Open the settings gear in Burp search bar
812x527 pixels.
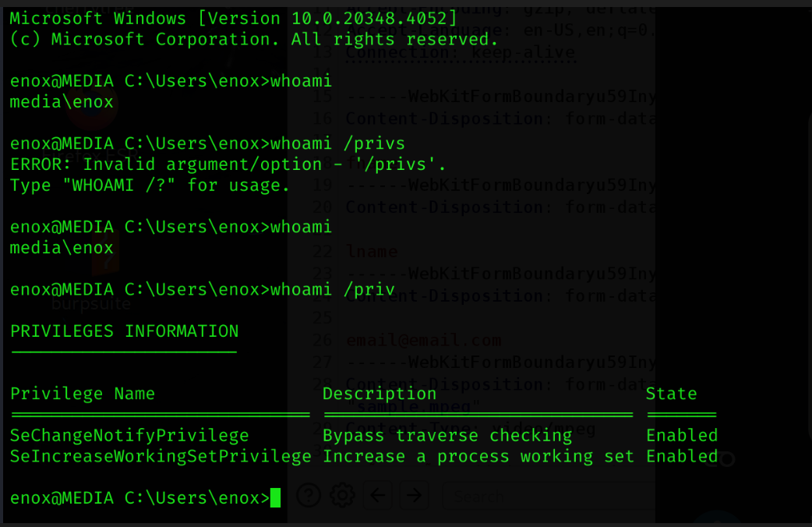click(342, 496)
